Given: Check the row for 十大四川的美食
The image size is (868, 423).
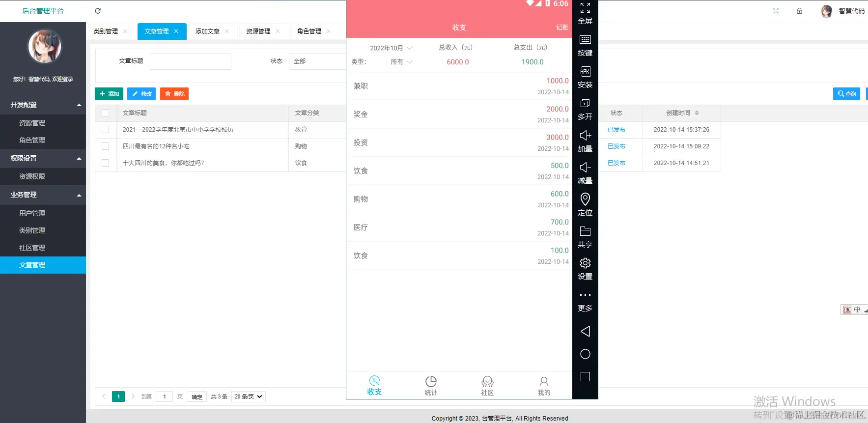Looking at the screenshot, I should [105, 163].
